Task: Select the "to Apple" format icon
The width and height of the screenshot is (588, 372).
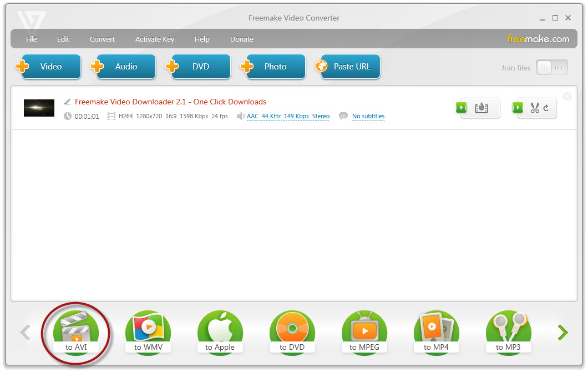Action: [220, 331]
